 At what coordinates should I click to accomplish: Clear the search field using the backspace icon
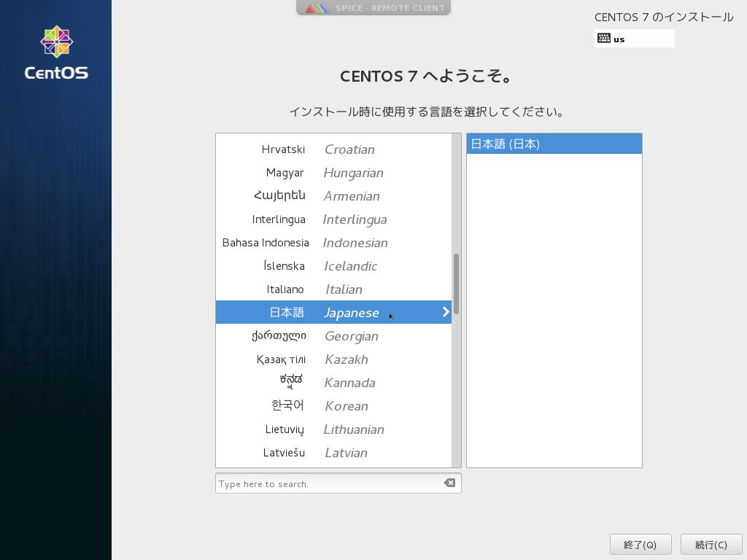point(449,483)
